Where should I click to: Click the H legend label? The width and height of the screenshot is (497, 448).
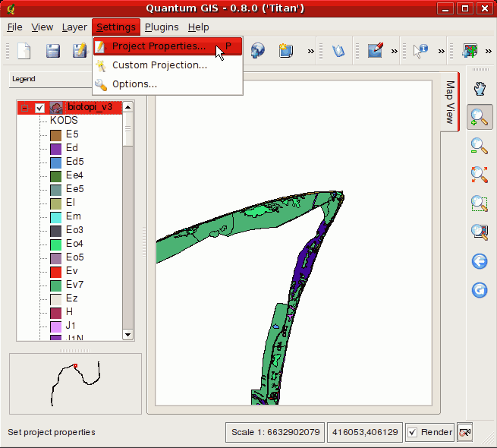coord(69,311)
